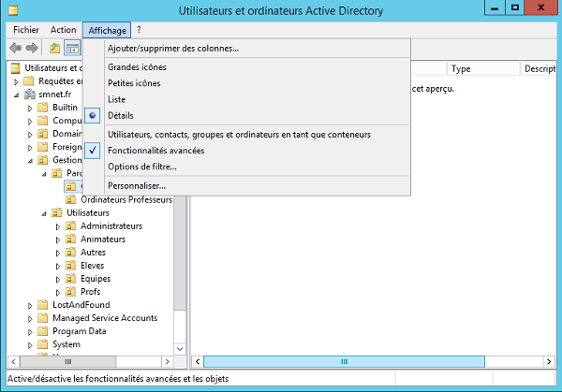Expand the Managed Service Accounts node
Viewport: 562px width, 392px height.
pyautogui.click(x=30, y=319)
